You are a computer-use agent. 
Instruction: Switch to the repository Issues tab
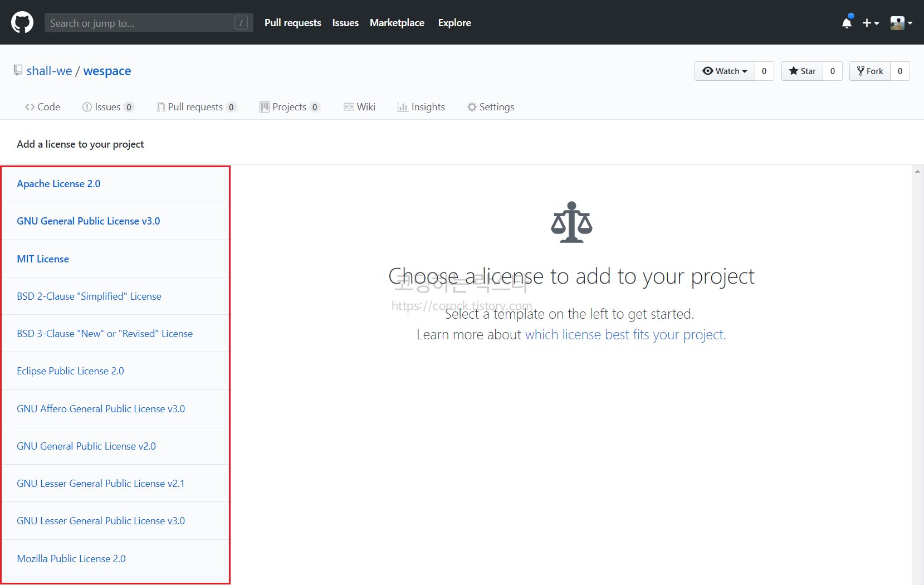tap(108, 107)
